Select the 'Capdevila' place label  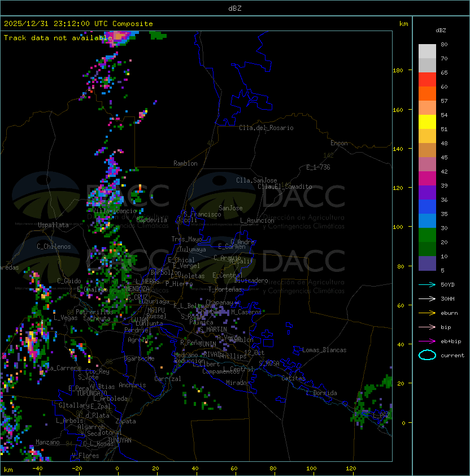click(x=152, y=220)
